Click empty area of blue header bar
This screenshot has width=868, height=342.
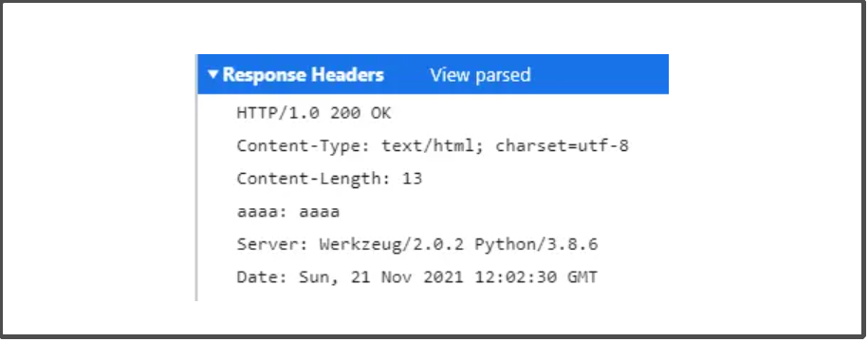point(600,74)
